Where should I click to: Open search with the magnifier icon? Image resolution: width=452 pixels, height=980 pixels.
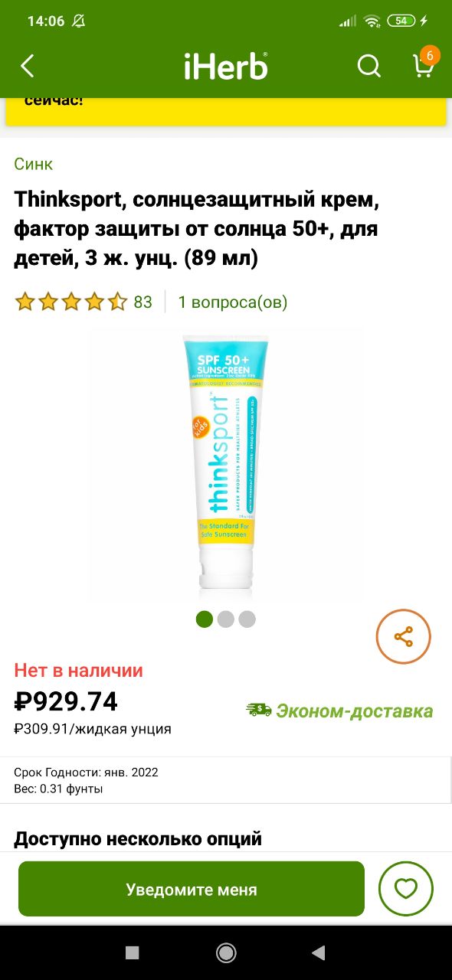369,66
